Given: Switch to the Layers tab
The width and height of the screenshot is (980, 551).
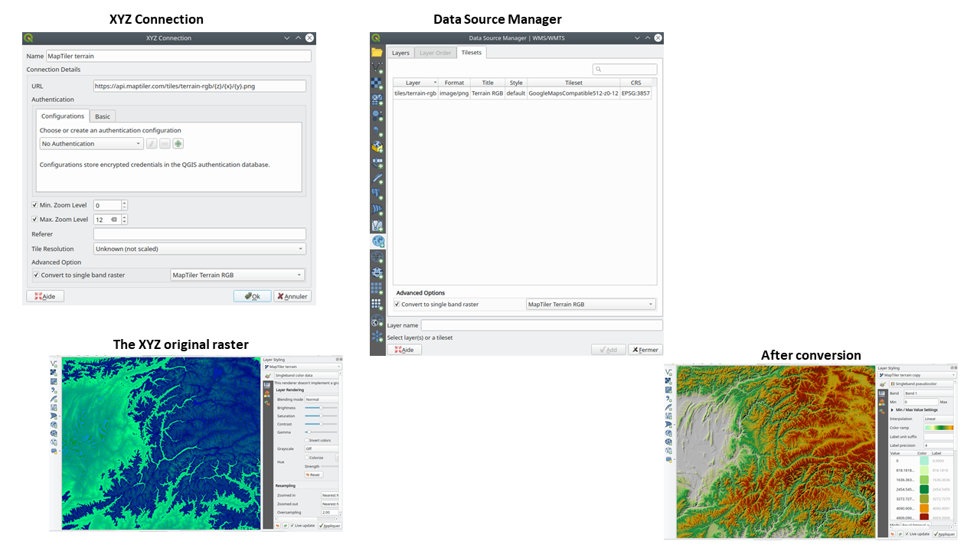Looking at the screenshot, I should [x=401, y=53].
